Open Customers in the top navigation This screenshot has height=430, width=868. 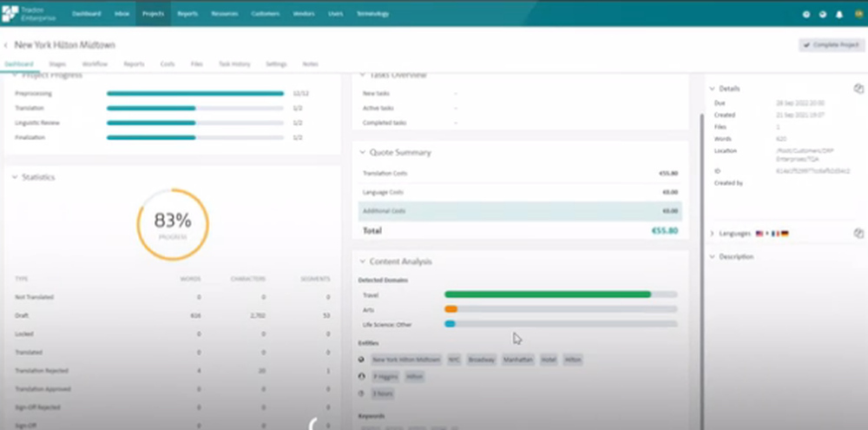tap(266, 14)
